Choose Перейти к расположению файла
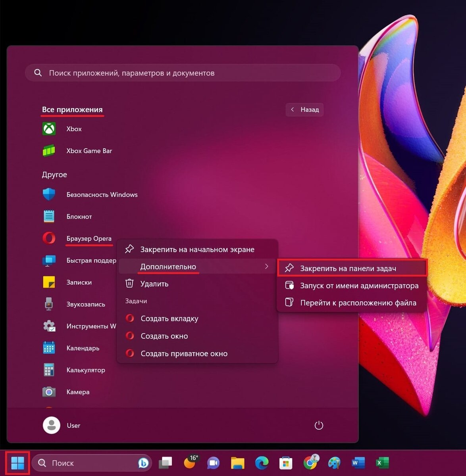 click(x=352, y=303)
